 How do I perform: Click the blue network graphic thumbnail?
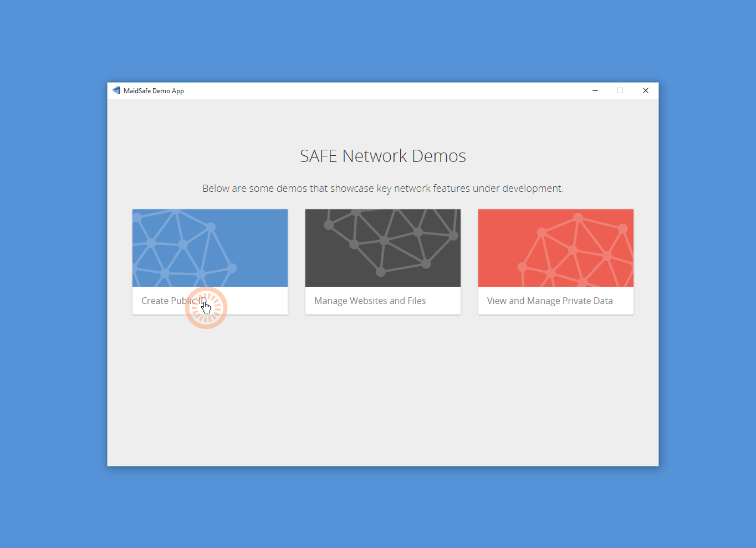[210, 248]
